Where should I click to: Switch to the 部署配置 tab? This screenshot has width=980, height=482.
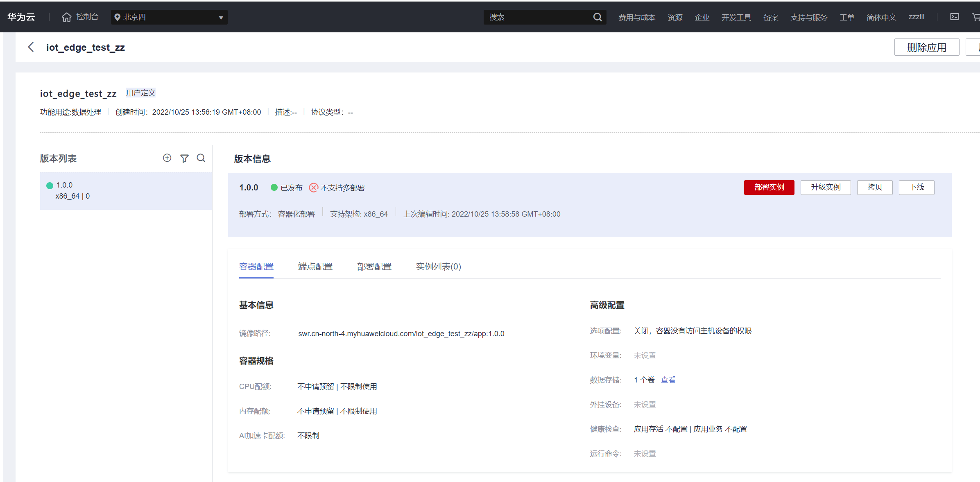[x=374, y=267]
